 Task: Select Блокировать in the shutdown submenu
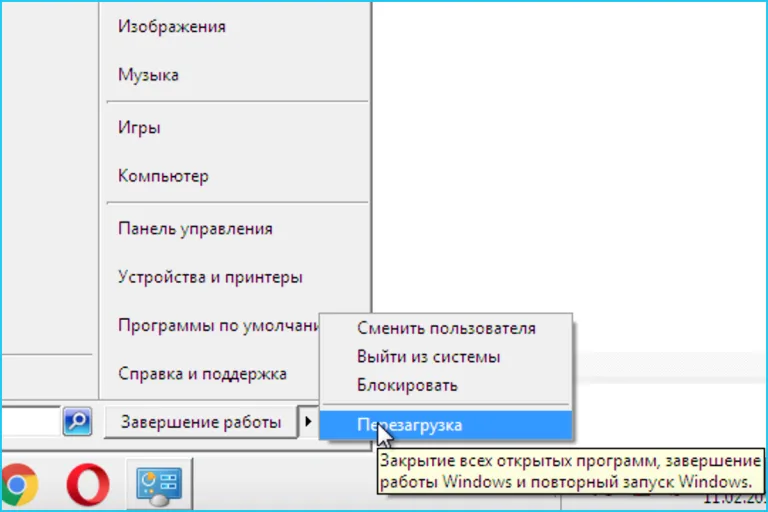(x=407, y=386)
